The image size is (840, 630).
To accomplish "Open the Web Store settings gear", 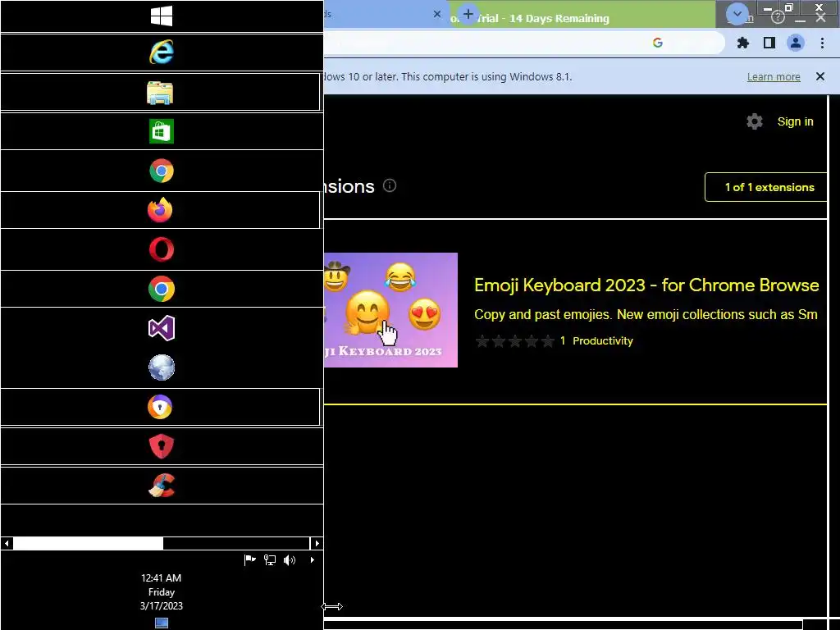I will pos(755,121).
